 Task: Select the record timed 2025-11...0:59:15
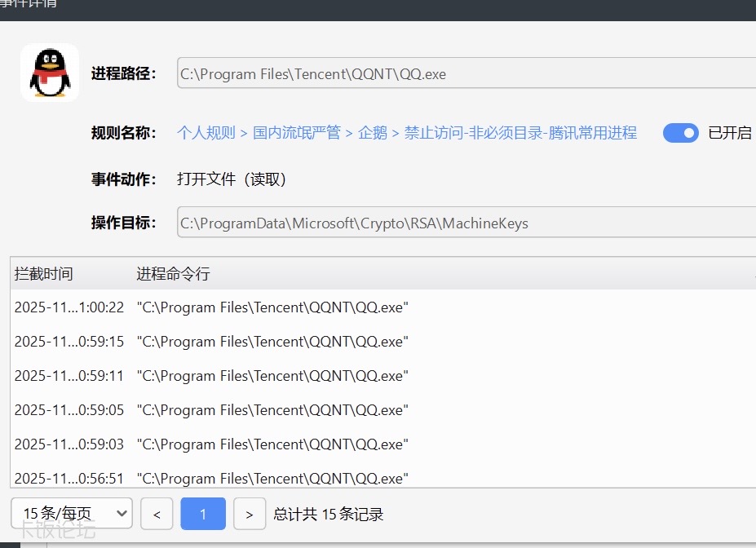point(383,341)
